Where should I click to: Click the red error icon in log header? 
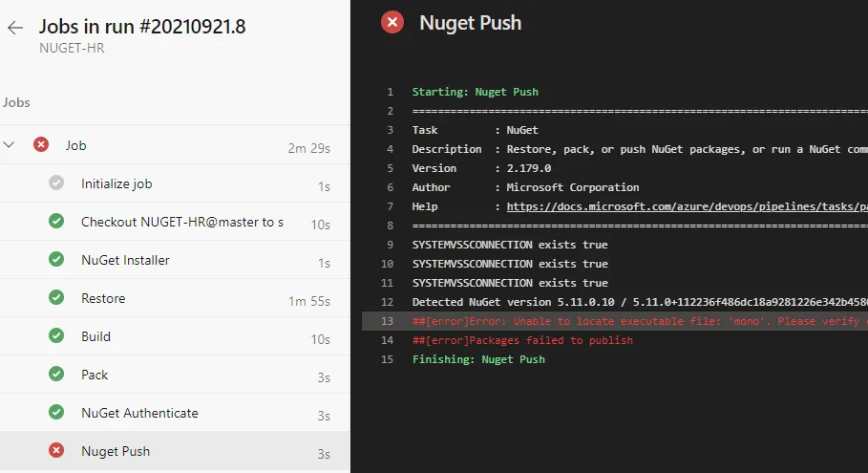pyautogui.click(x=392, y=22)
